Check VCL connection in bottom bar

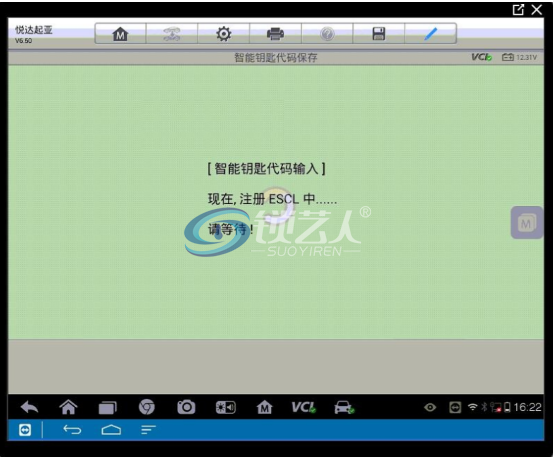coord(303,407)
